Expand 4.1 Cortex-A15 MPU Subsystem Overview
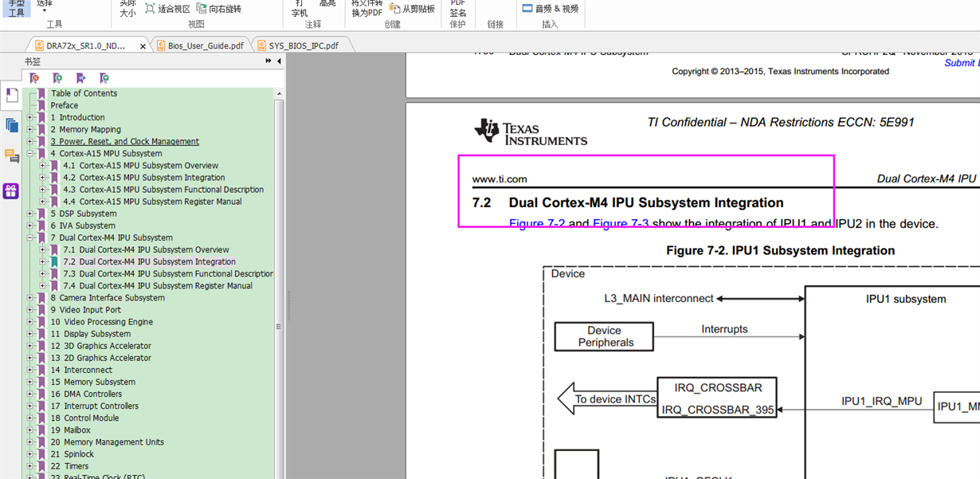980x479 pixels. [x=43, y=166]
